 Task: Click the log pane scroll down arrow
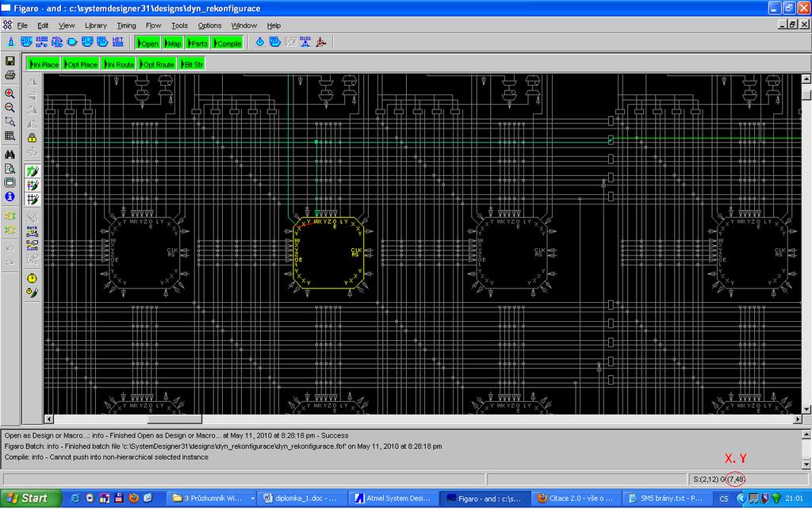806,464
